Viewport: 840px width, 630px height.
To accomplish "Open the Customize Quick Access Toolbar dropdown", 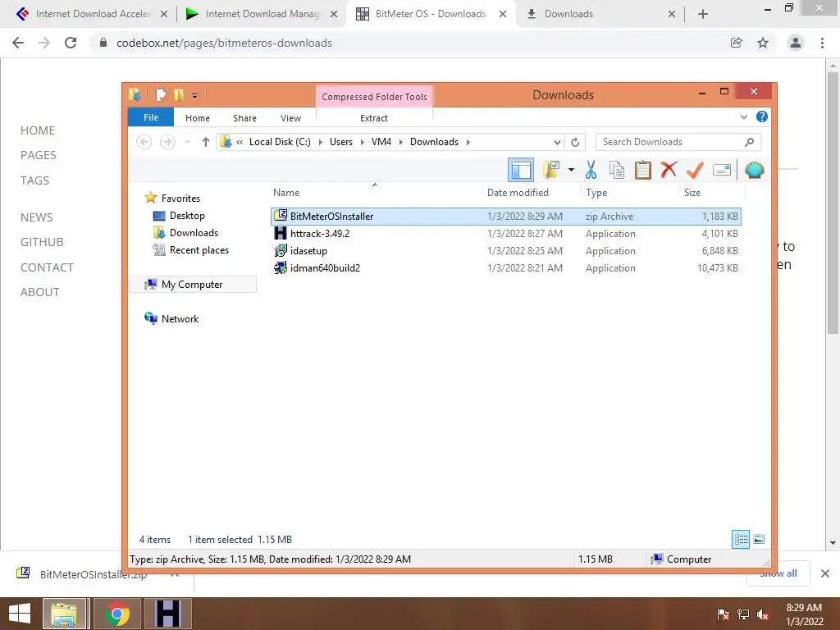I will coord(194,96).
